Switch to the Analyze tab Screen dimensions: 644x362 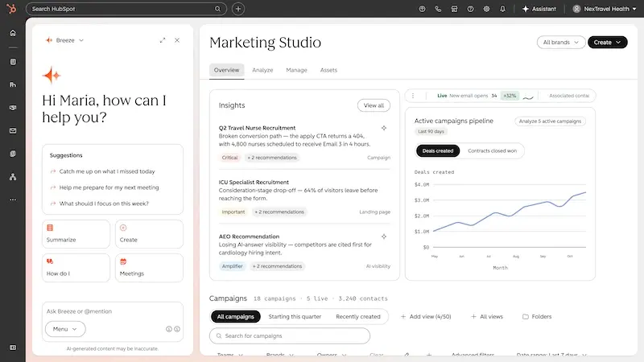262,70
